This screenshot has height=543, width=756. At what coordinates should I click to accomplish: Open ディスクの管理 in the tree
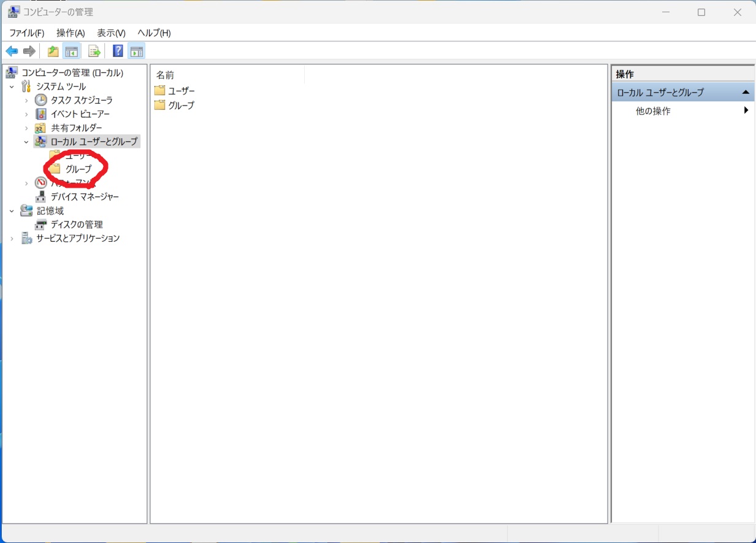point(77,225)
